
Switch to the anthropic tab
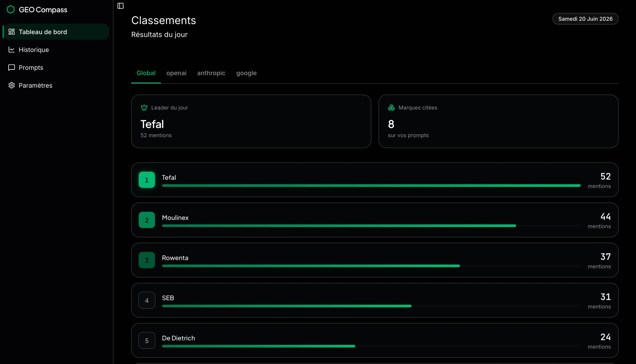211,73
